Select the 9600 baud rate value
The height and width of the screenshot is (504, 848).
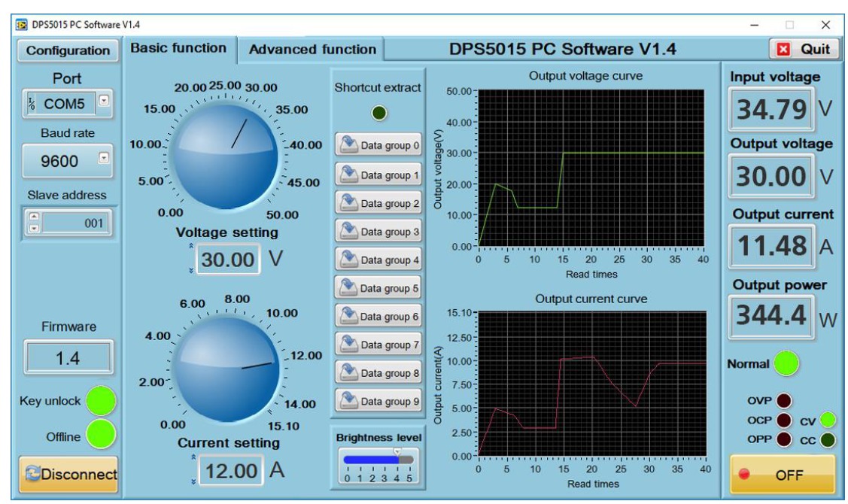[59, 161]
